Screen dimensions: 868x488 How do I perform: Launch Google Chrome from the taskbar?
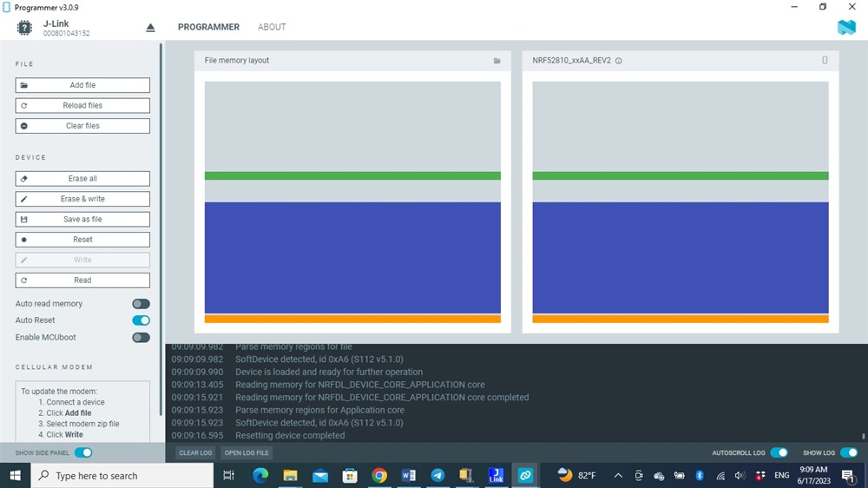coord(379,475)
